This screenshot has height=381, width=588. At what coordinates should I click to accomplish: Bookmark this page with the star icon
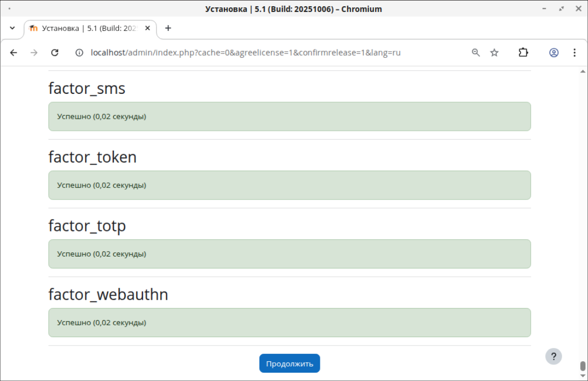pos(494,53)
